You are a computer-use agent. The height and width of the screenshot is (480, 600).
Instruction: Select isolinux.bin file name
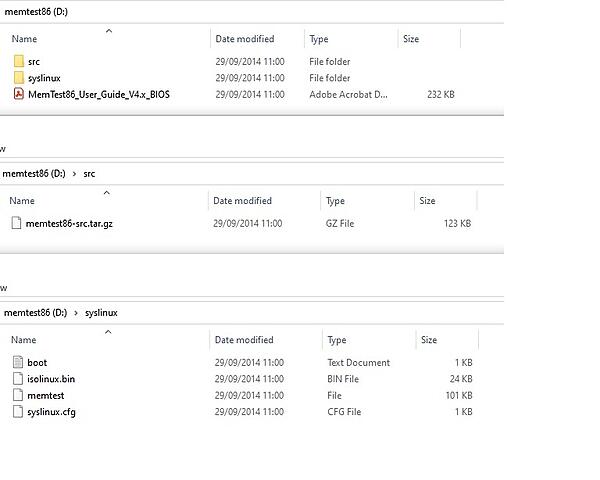(51, 379)
